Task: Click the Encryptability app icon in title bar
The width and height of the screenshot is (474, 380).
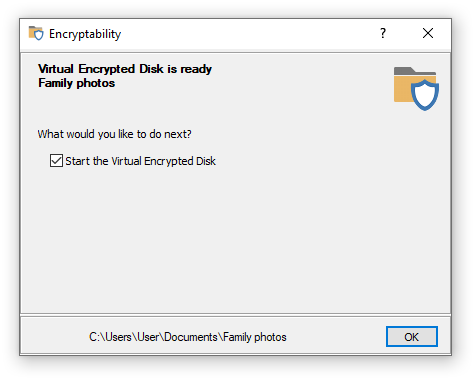Action: click(36, 33)
